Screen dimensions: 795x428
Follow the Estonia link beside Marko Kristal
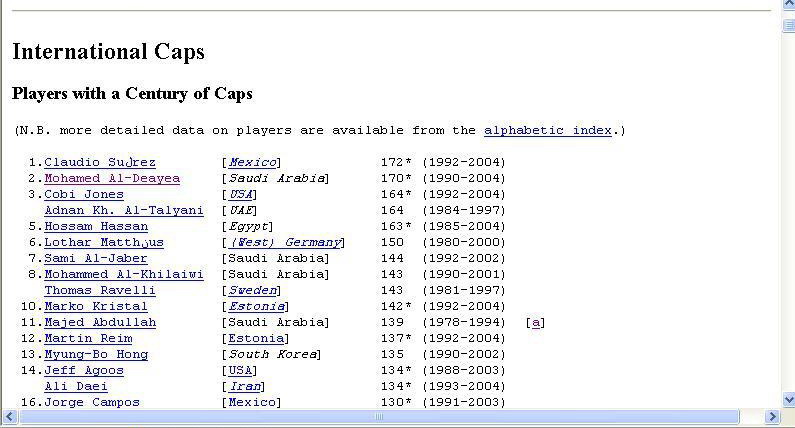(x=256, y=306)
